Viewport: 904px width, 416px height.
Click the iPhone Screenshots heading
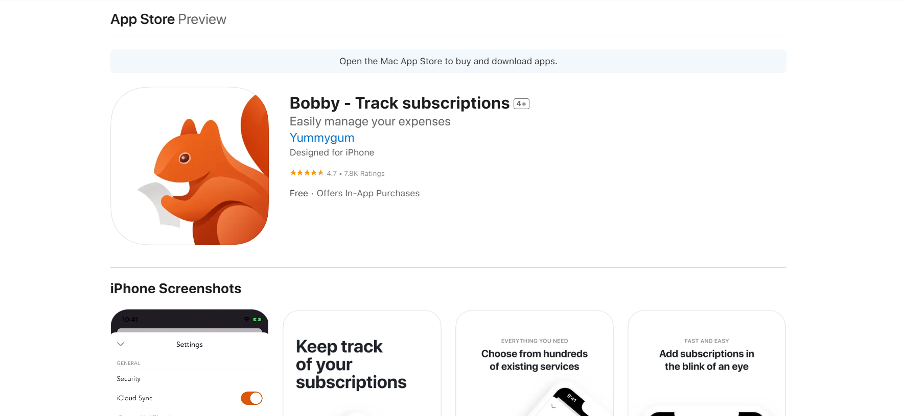176,288
